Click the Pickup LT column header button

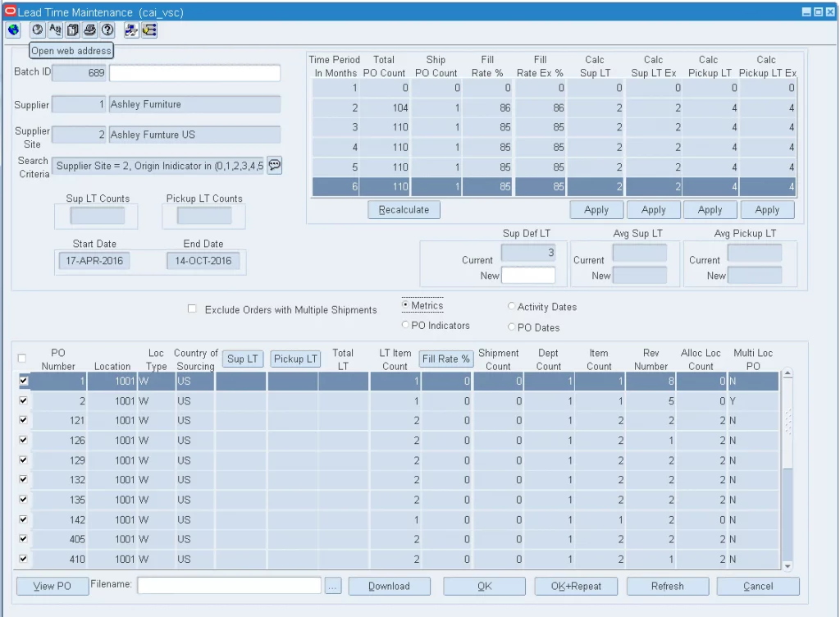(x=295, y=359)
